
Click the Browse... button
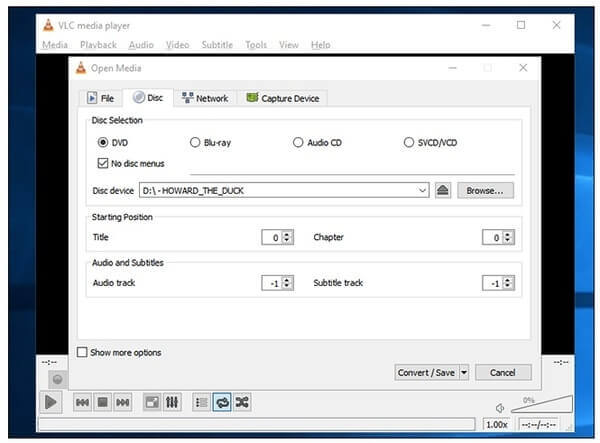(485, 191)
